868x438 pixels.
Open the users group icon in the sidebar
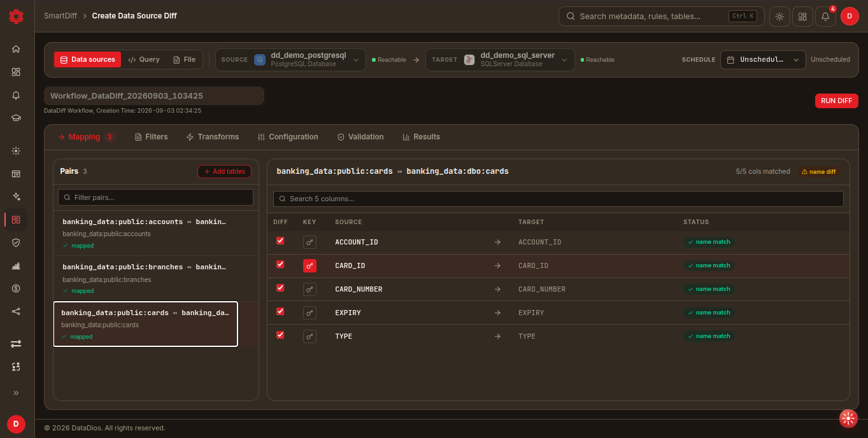coord(16,367)
